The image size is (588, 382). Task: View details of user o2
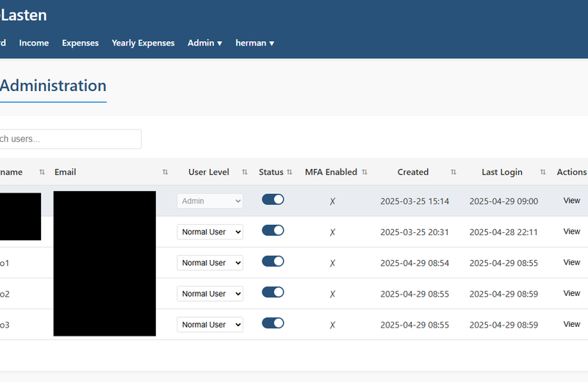click(x=572, y=293)
